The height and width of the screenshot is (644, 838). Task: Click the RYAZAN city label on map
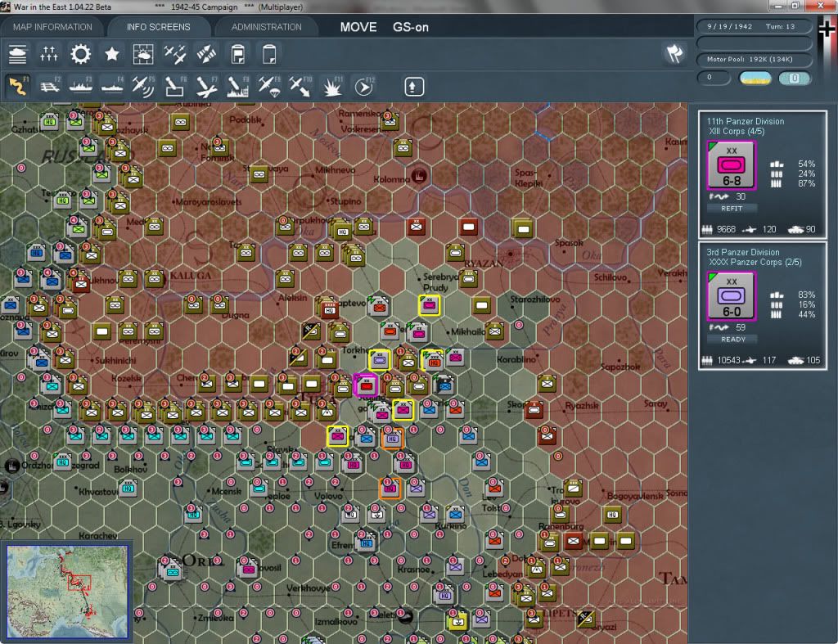pos(483,263)
